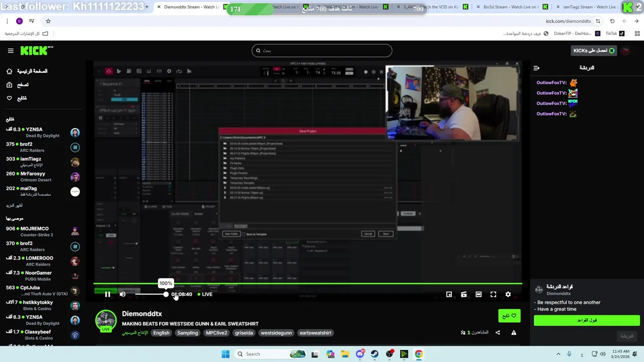Screen dimensions: 644x362
Task: Open the get KICKs button
Action: pyautogui.click(x=594, y=50)
